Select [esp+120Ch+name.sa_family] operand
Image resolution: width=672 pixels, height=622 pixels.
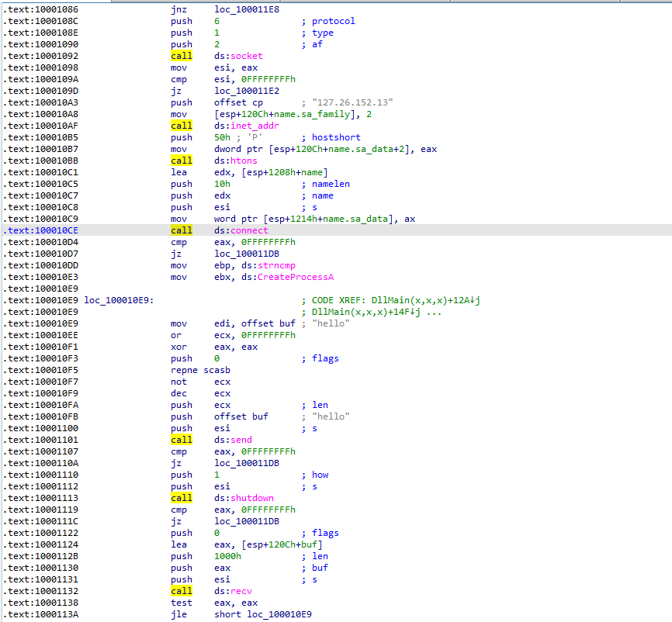285,114
